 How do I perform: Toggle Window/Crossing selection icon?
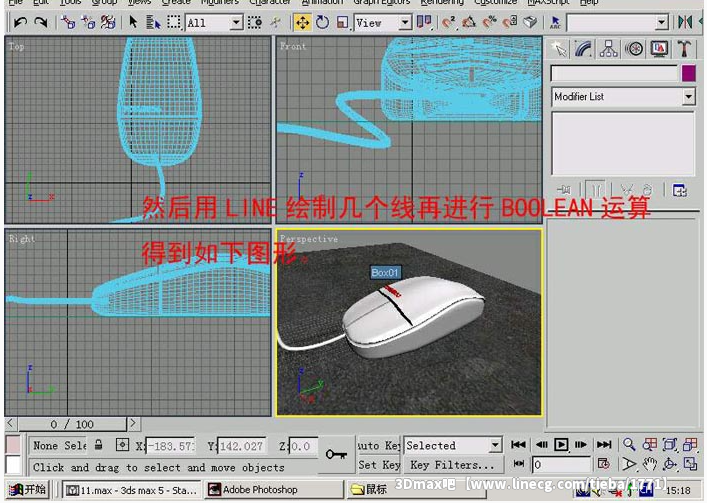255,22
